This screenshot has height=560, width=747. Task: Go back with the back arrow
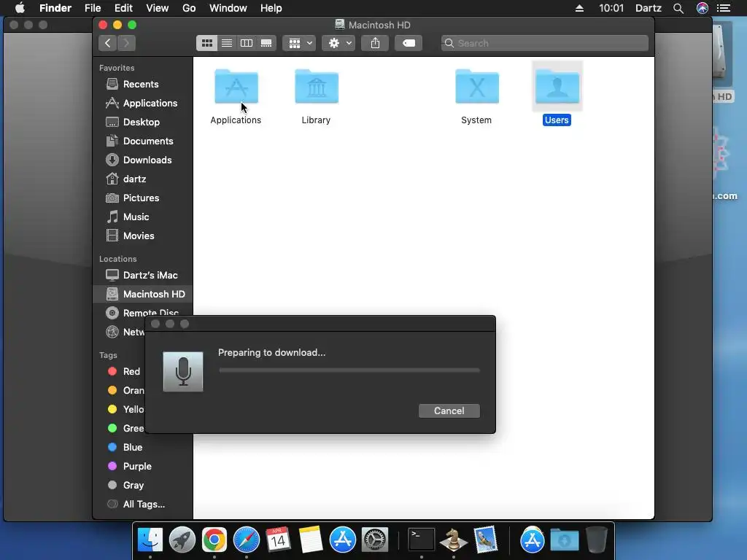click(108, 43)
